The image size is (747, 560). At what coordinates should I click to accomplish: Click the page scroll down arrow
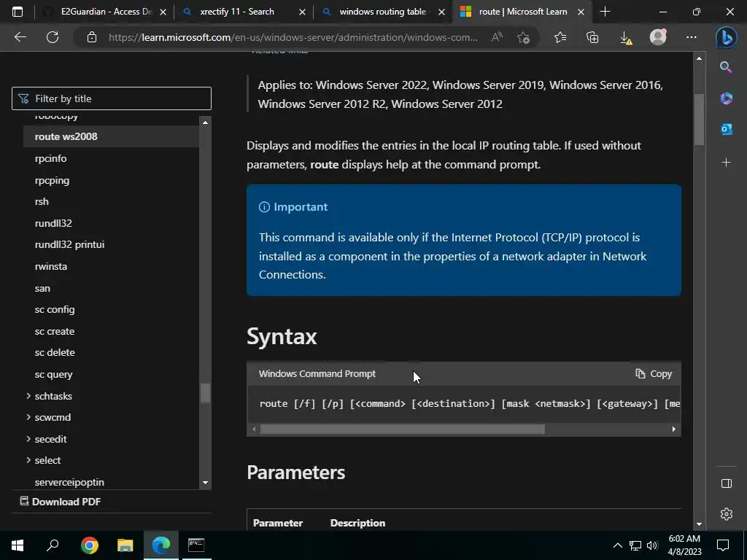[x=699, y=524]
